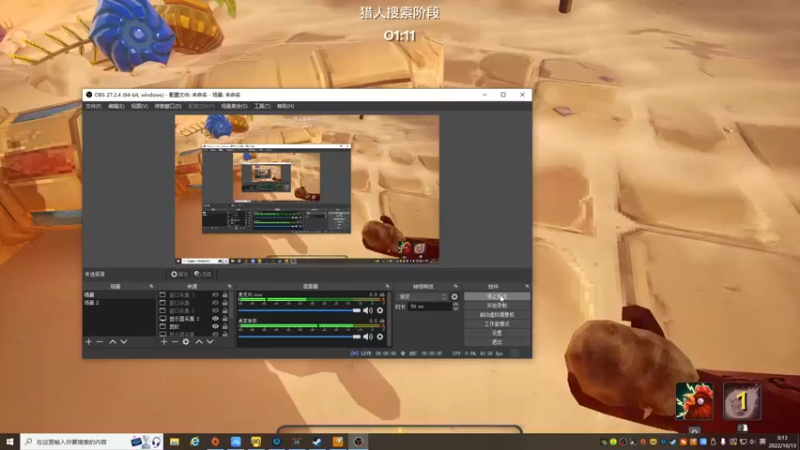Click the Windows taskbar search box

tap(92, 441)
